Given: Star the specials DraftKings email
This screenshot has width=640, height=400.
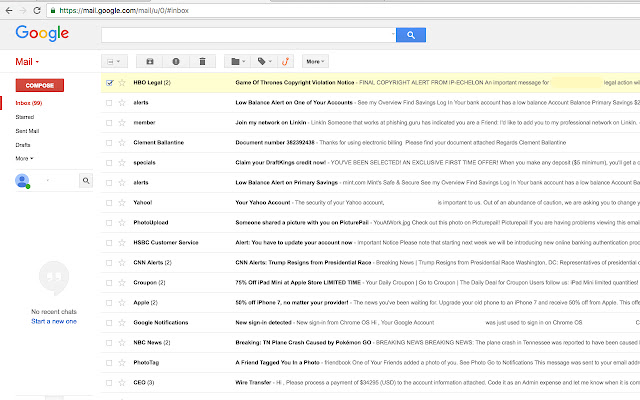Looking at the screenshot, I should pyautogui.click(x=122, y=163).
